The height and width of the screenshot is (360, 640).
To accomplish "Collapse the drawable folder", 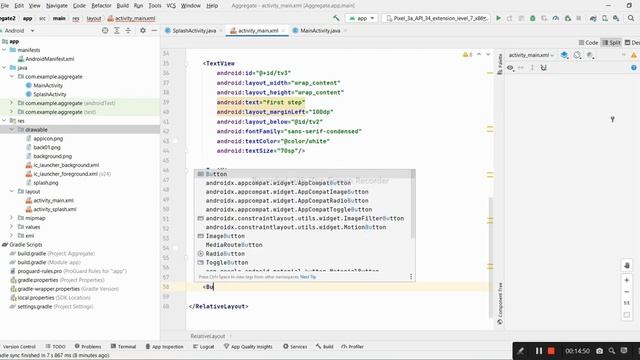I will pyautogui.click(x=12, y=129).
